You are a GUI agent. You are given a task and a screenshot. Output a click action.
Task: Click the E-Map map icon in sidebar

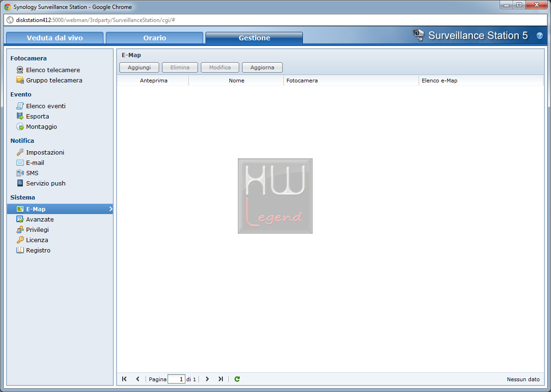tap(20, 209)
